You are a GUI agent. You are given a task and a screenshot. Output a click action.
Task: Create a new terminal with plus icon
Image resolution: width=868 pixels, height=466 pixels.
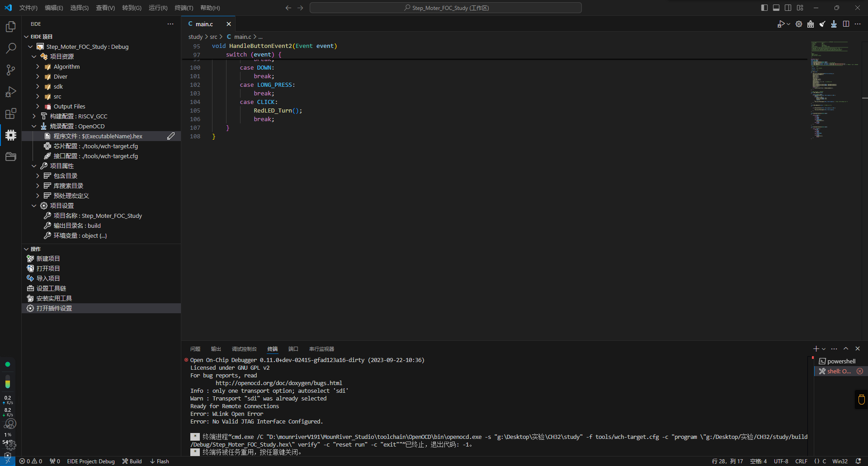pos(816,349)
